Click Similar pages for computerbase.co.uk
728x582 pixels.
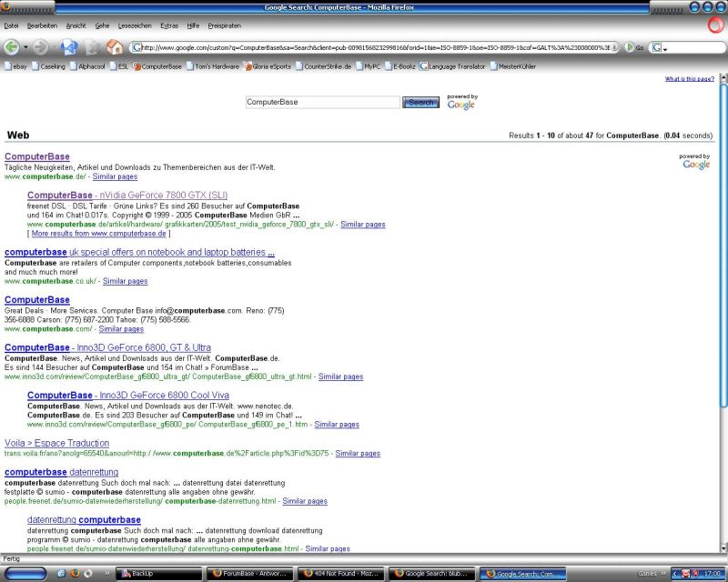click(x=125, y=281)
